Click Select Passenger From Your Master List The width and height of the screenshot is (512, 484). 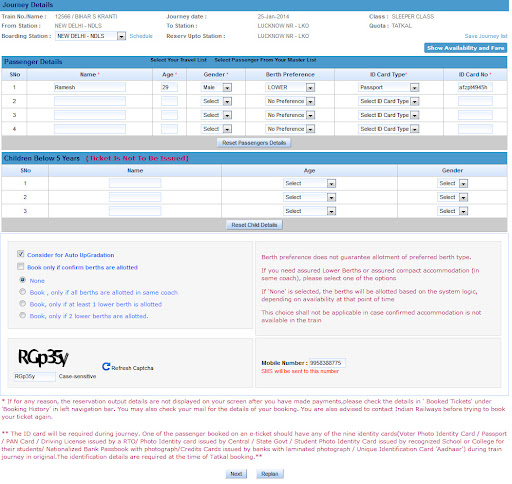(265, 60)
